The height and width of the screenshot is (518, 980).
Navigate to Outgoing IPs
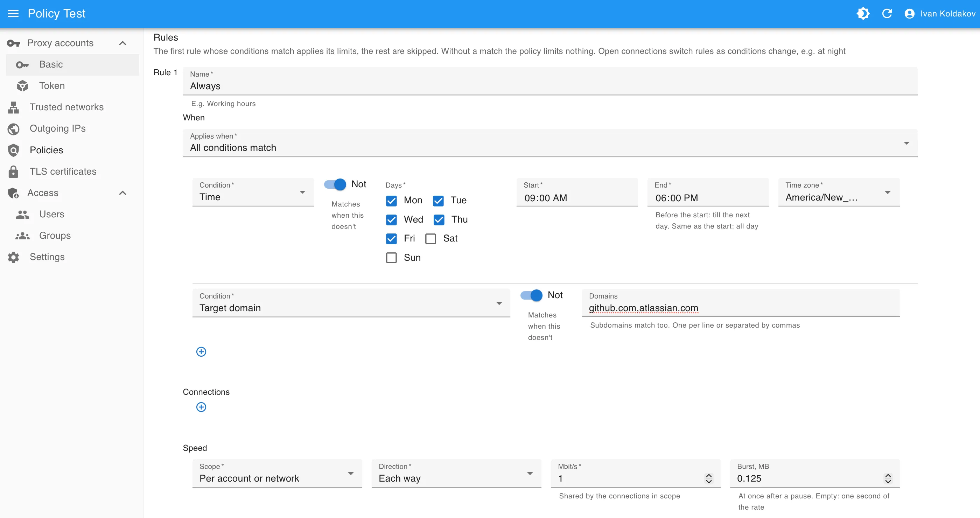[72, 129]
